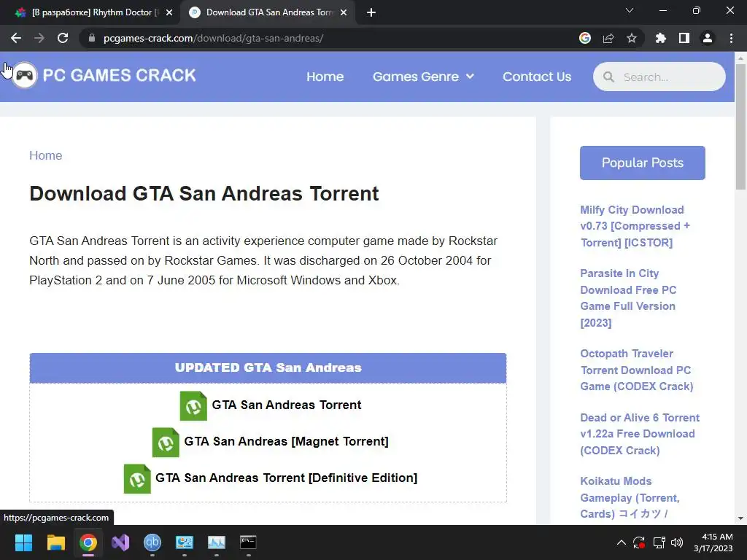This screenshot has height=560, width=747.
Task: Open the network tray icon
Action: tap(659, 542)
